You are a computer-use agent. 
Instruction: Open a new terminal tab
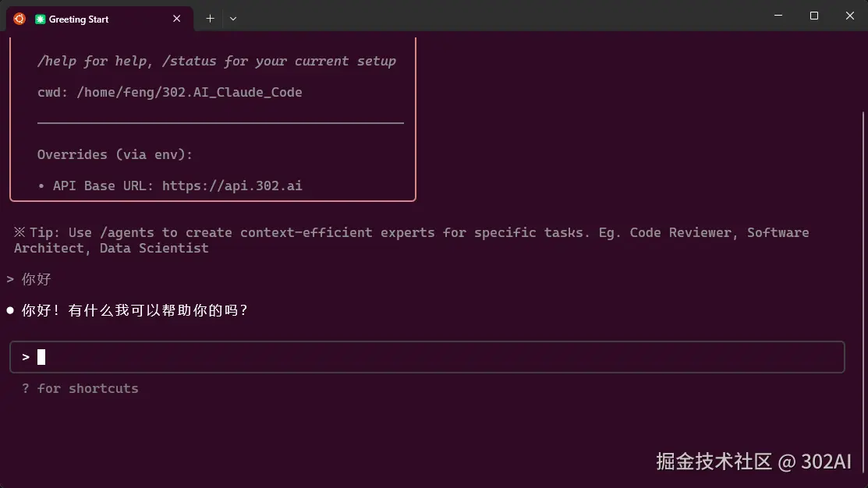[210, 19]
